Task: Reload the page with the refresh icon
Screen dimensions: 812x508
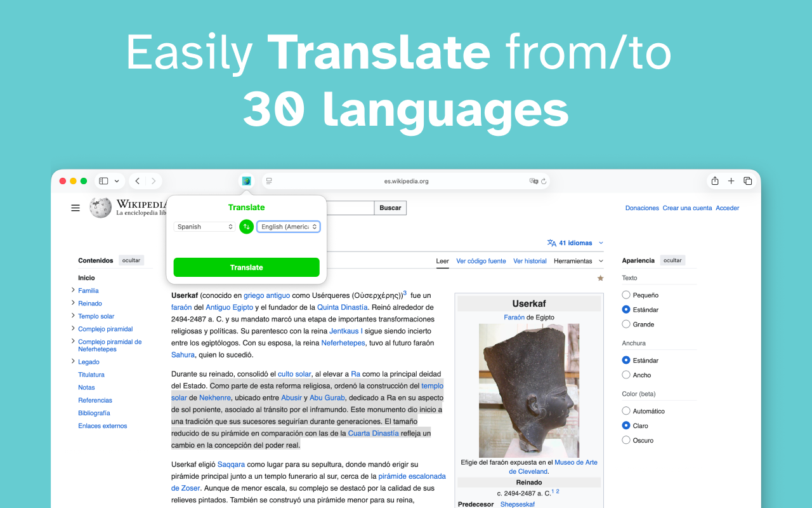Action: pyautogui.click(x=544, y=181)
